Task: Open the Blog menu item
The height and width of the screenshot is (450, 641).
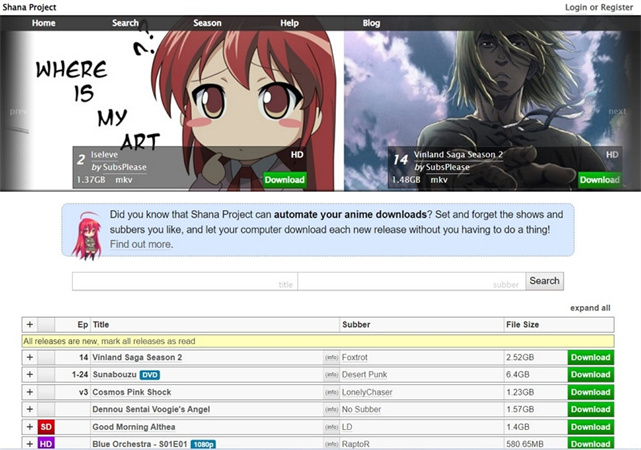Action: pyautogui.click(x=371, y=23)
